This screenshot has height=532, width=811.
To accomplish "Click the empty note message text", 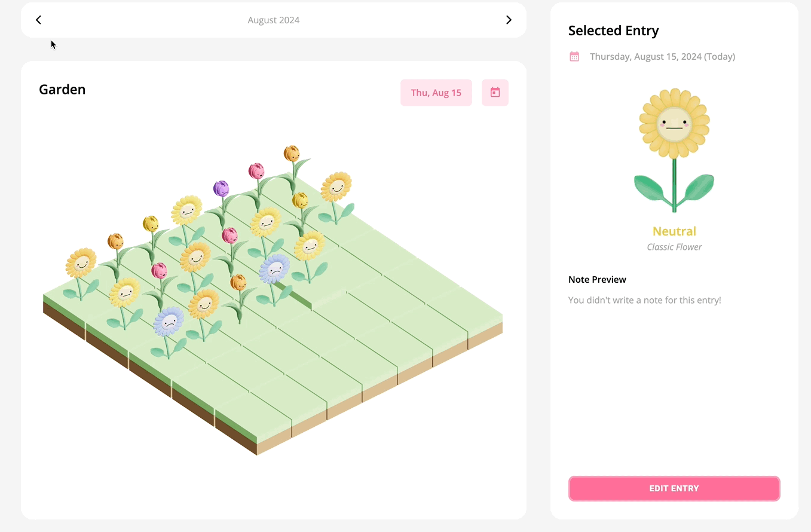I will 644,300.
